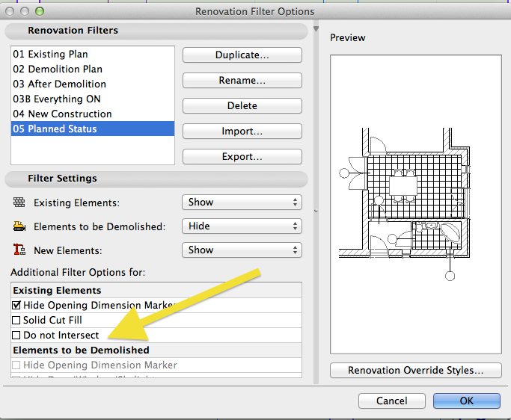Open the Elements to be Demolished Hide dropdown
Image resolution: width=511 pixels, height=420 pixels.
[242, 226]
